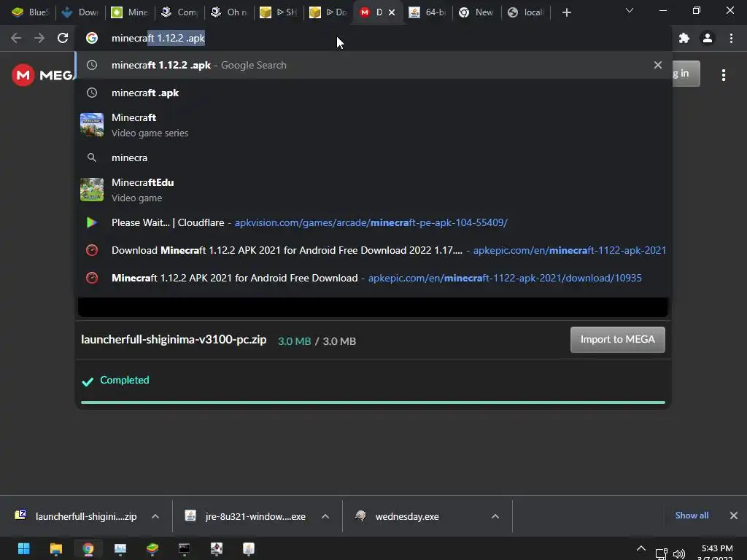Image resolution: width=747 pixels, height=560 pixels.
Task: Switch to the 'New' browser tab
Action: coord(477,12)
